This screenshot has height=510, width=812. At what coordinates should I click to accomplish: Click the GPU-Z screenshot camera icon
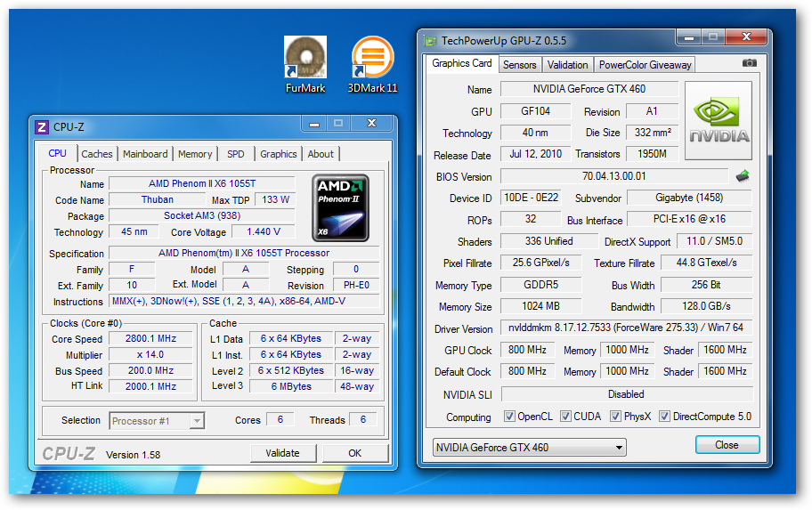point(750,63)
